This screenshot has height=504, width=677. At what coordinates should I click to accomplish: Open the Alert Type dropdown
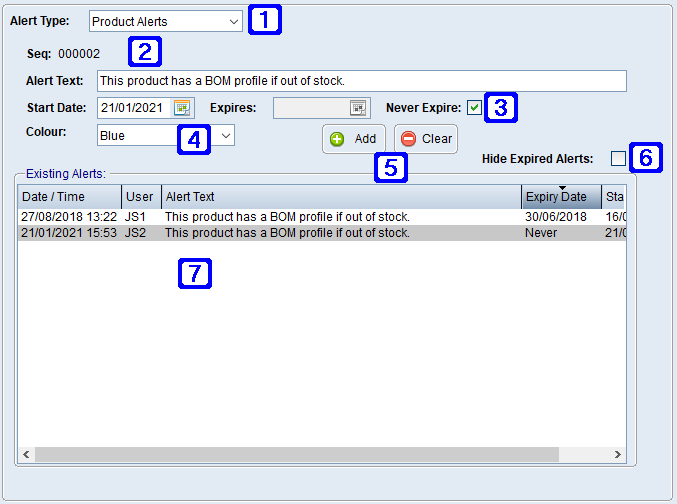click(233, 21)
